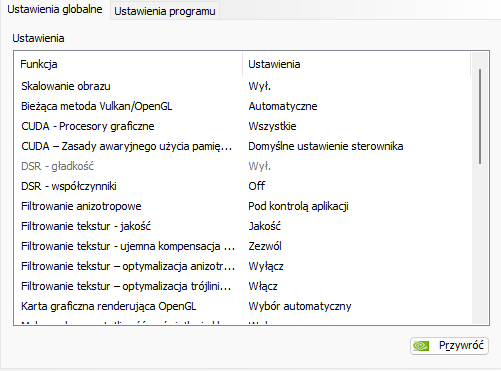The image size is (501, 371).
Task: Click the Zezwól setting value
Action: (265, 246)
